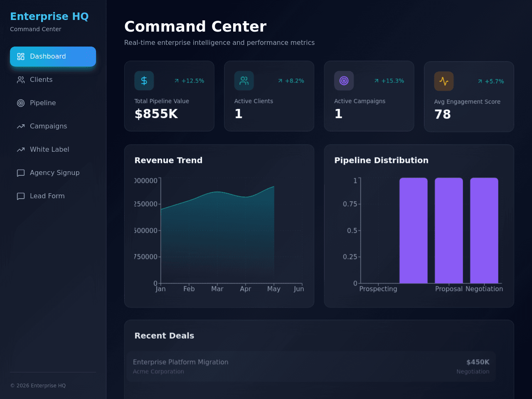Click the unlabeled second bar in Pipeline Distribution
532x399 pixels.
(x=414, y=231)
